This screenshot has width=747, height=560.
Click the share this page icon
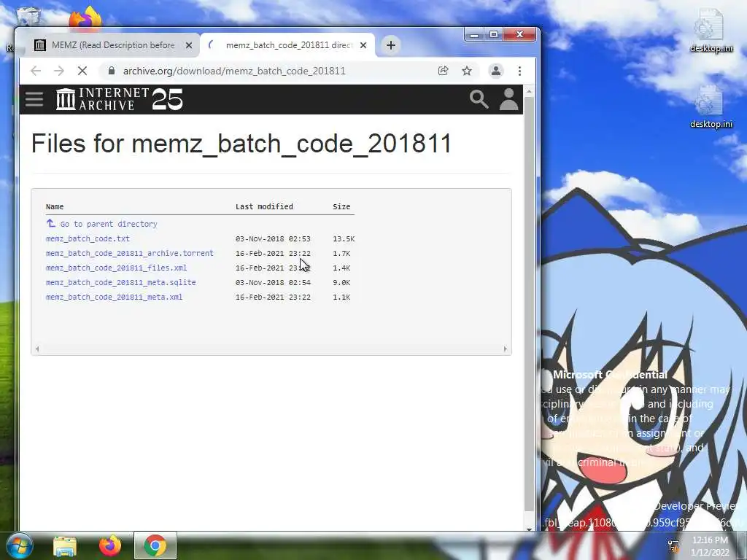click(443, 71)
